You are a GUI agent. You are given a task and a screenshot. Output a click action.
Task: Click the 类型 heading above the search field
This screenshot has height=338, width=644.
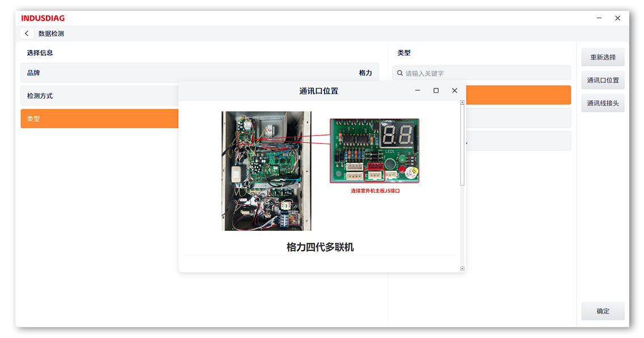coord(404,53)
